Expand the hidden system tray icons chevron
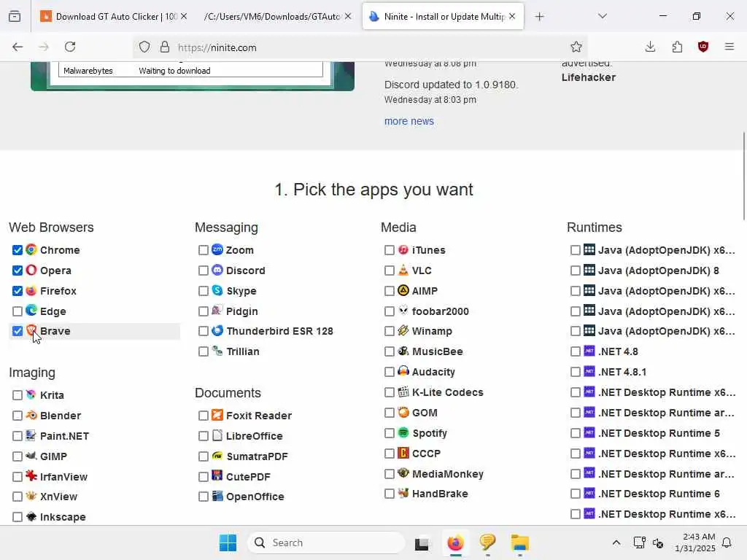 616,542
